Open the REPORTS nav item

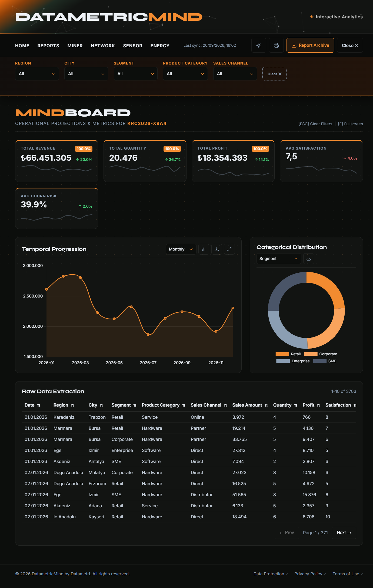click(x=48, y=46)
